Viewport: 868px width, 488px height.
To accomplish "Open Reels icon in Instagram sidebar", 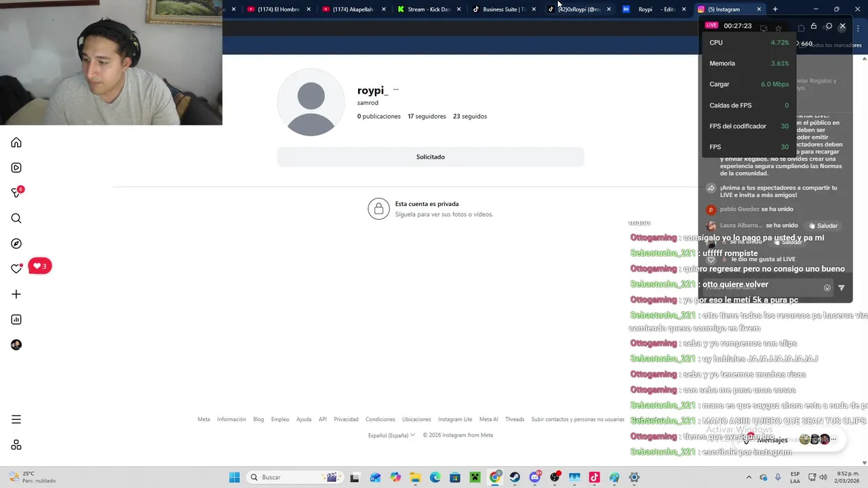I will 16,167.
